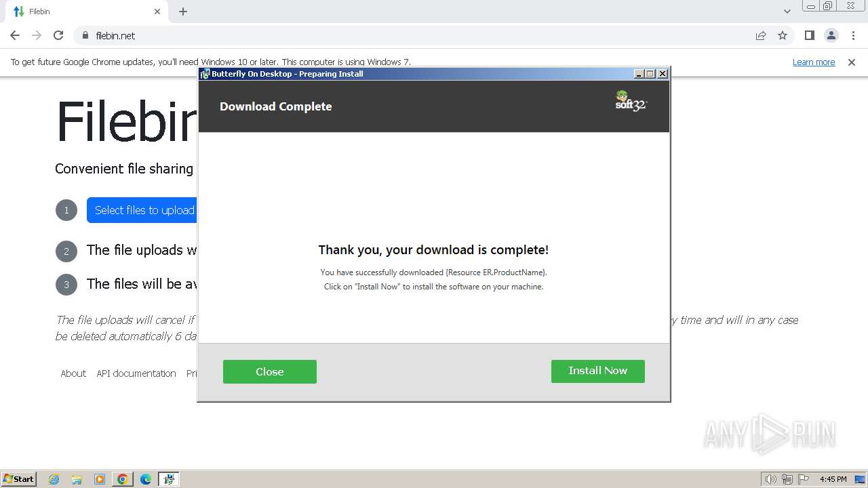868x488 pixels.
Task: Reload the filebin.net page
Action: tap(58, 35)
